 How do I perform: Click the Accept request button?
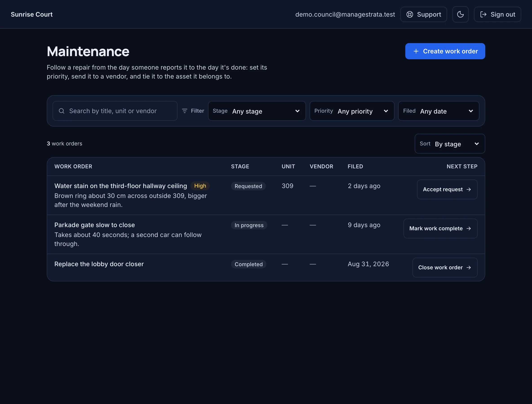tap(447, 189)
